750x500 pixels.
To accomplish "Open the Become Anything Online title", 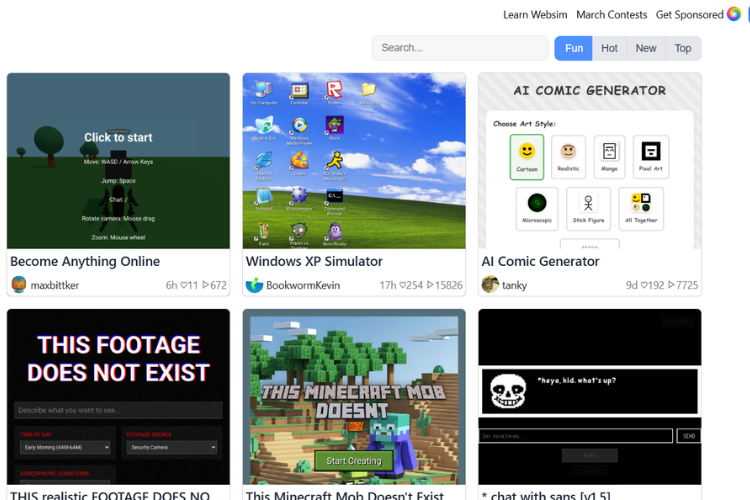I will (x=85, y=261).
